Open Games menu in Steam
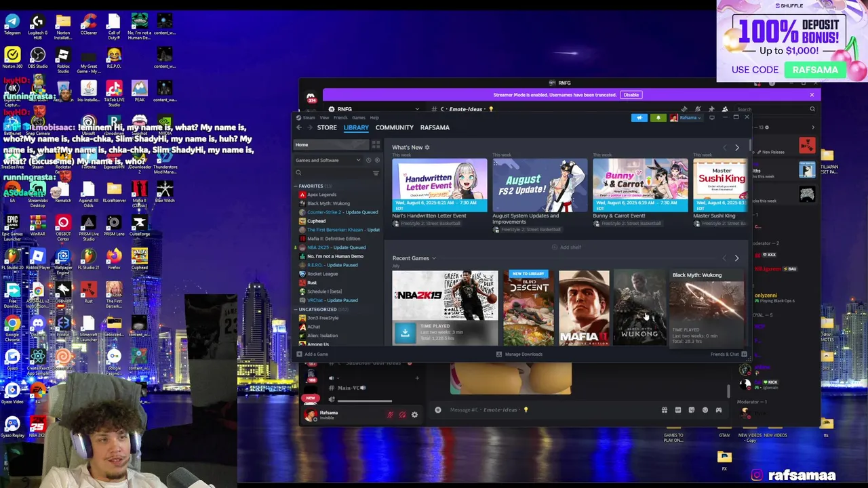The image size is (868, 488). [x=359, y=117]
